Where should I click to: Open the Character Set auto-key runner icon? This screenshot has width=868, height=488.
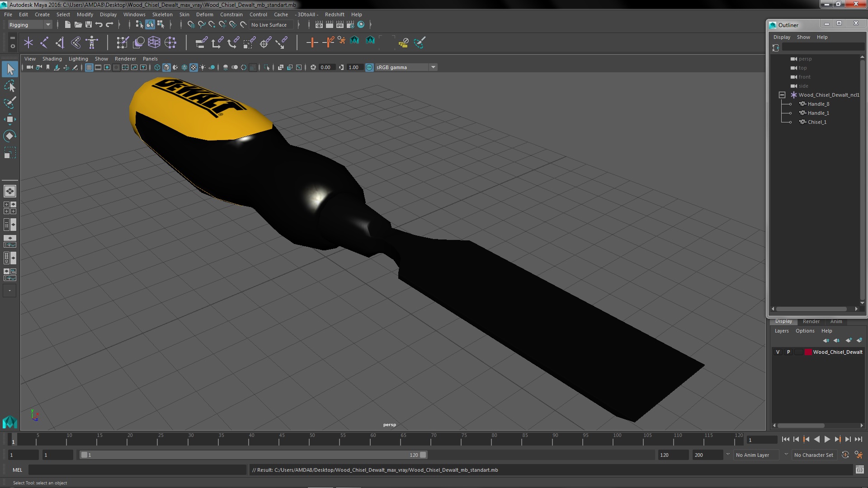(858, 455)
